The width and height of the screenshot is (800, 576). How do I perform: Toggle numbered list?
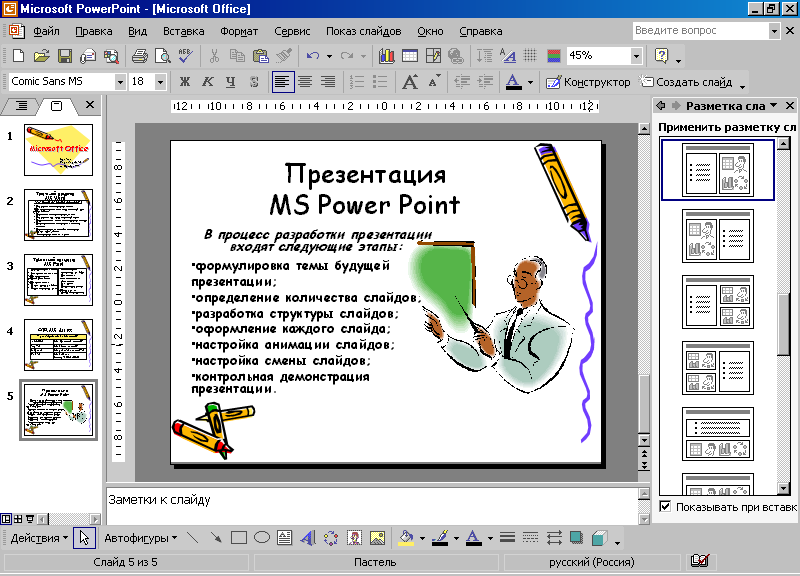pos(357,82)
